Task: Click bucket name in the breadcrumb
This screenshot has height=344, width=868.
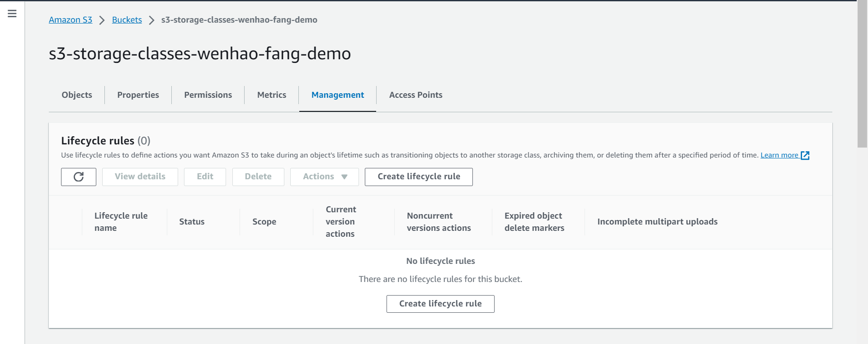Action: pos(239,20)
